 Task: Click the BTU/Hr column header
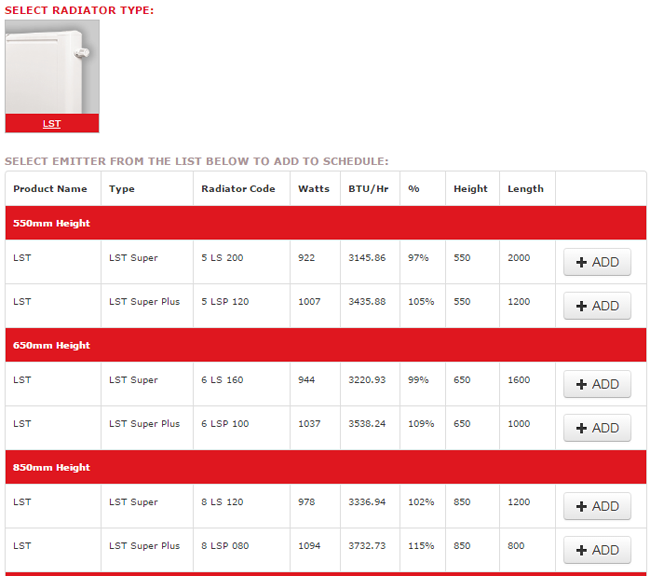[x=369, y=189]
